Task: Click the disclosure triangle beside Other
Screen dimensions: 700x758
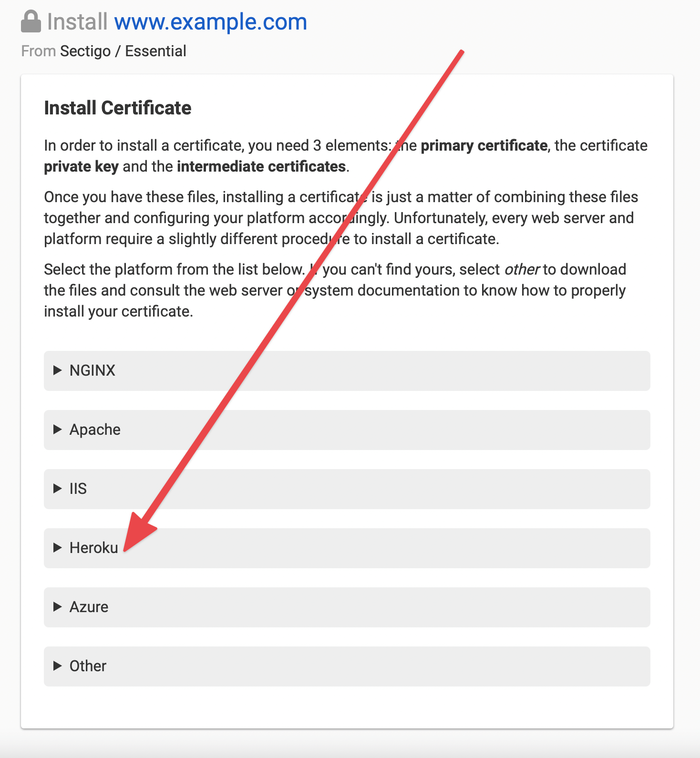Action: [x=57, y=666]
